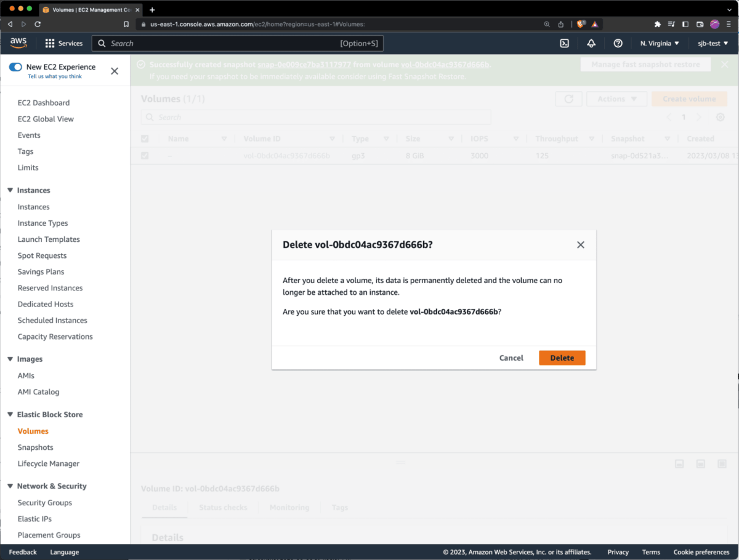Open the volumes table settings gear

pyautogui.click(x=720, y=116)
